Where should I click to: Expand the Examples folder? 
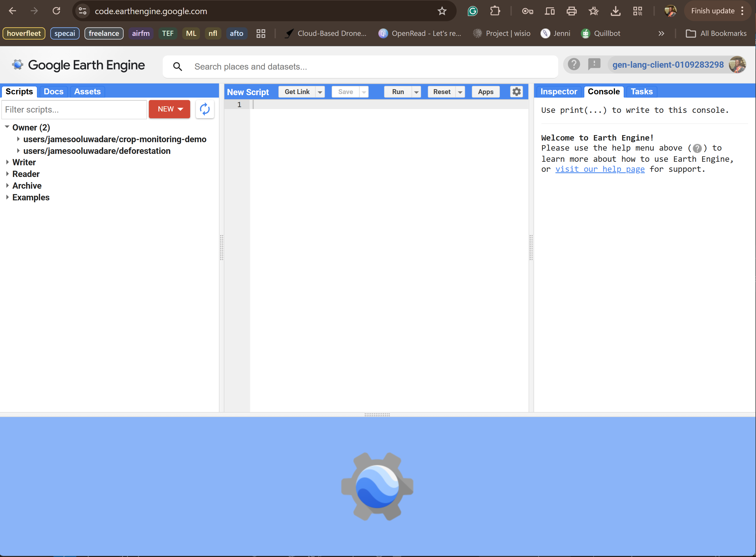[7, 197]
